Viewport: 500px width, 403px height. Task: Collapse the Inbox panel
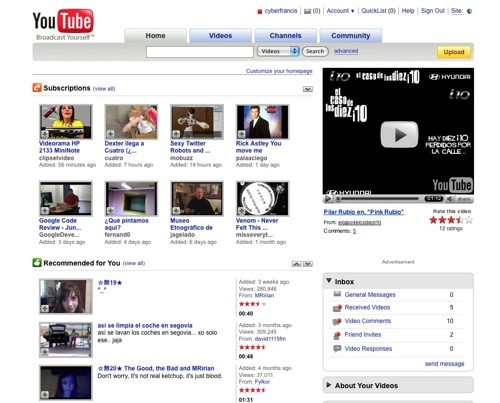click(329, 281)
